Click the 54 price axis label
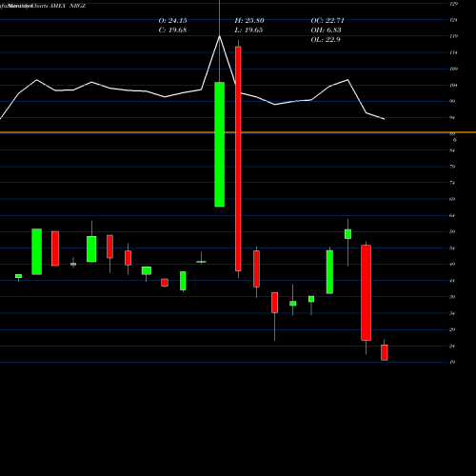The image size is (476, 476). coord(452,248)
